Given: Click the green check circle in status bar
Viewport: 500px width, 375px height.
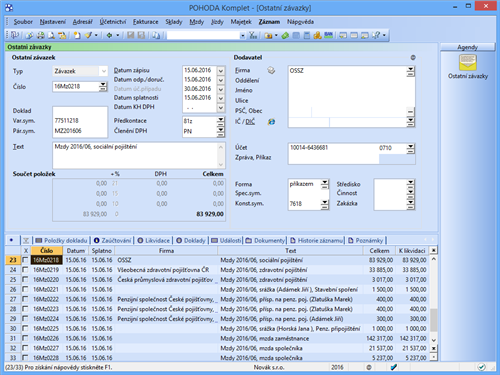Looking at the screenshot, I should 481,367.
